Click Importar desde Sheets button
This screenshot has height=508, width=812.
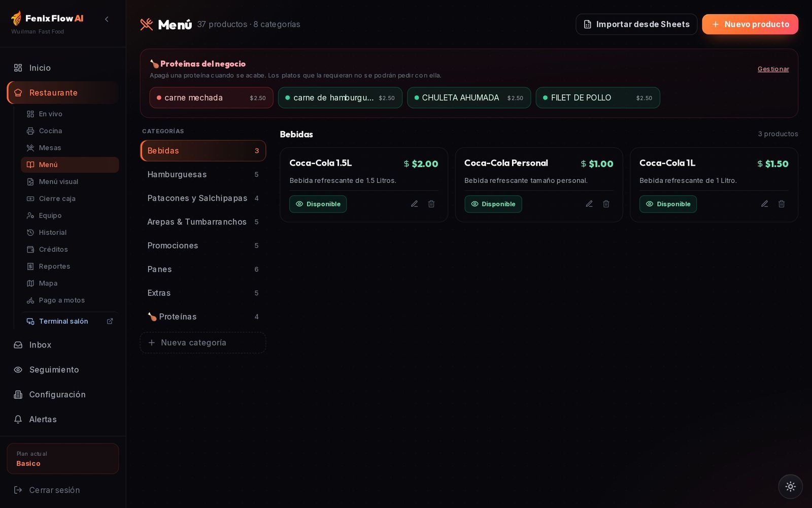click(x=636, y=24)
